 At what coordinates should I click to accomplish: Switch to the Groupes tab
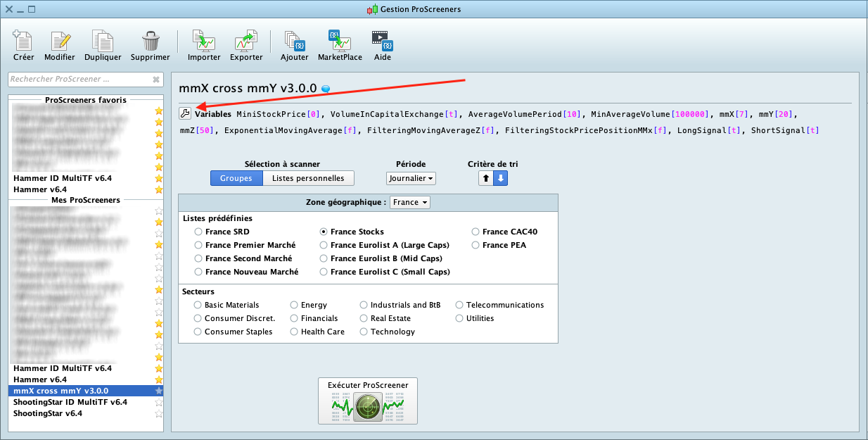[x=236, y=179]
